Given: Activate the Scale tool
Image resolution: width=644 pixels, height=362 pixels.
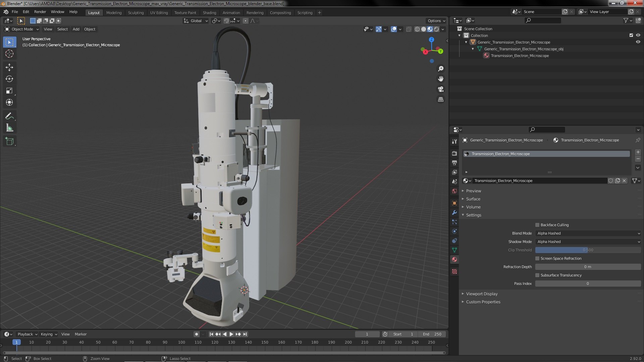Looking at the screenshot, I should 9,91.
